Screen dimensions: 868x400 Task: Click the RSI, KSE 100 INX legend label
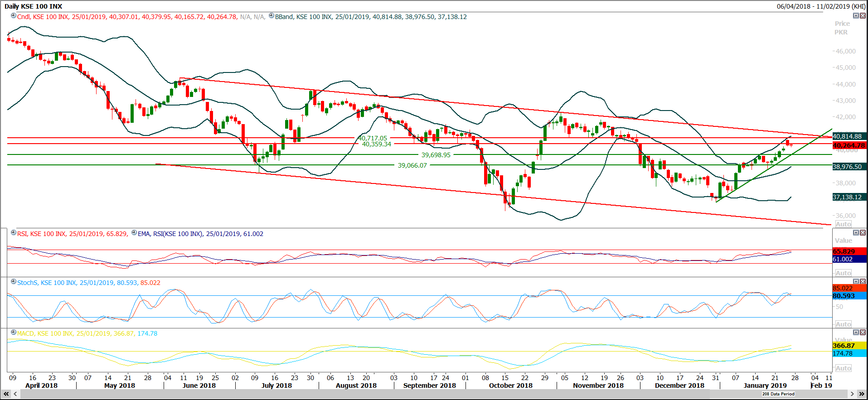point(42,234)
